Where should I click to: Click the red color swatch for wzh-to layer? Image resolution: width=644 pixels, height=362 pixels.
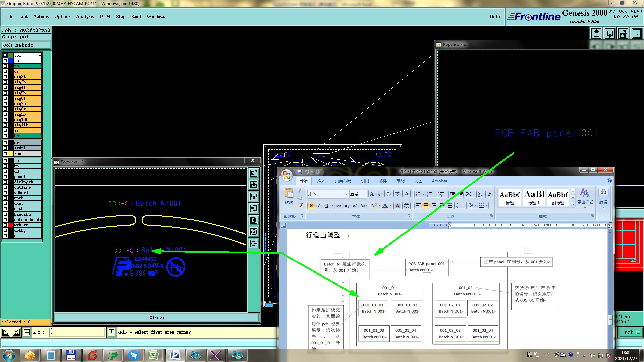pyautogui.click(x=11, y=225)
